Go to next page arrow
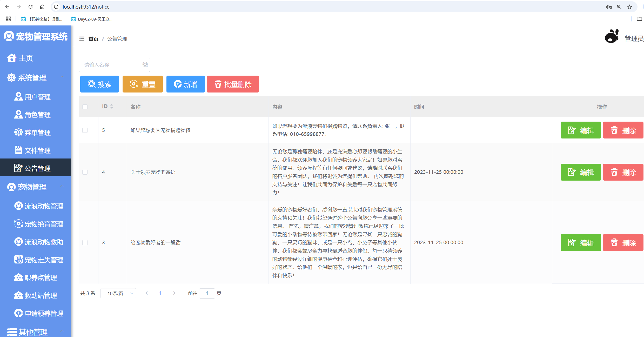 tap(174, 293)
